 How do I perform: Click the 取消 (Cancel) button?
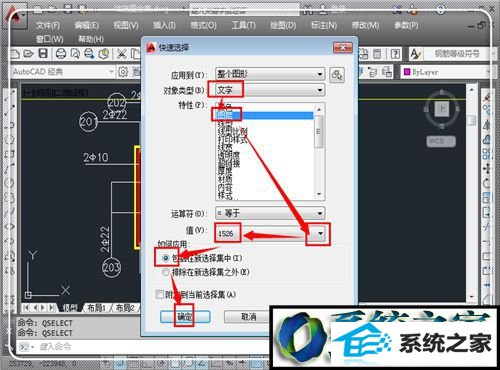pyautogui.click(x=248, y=316)
